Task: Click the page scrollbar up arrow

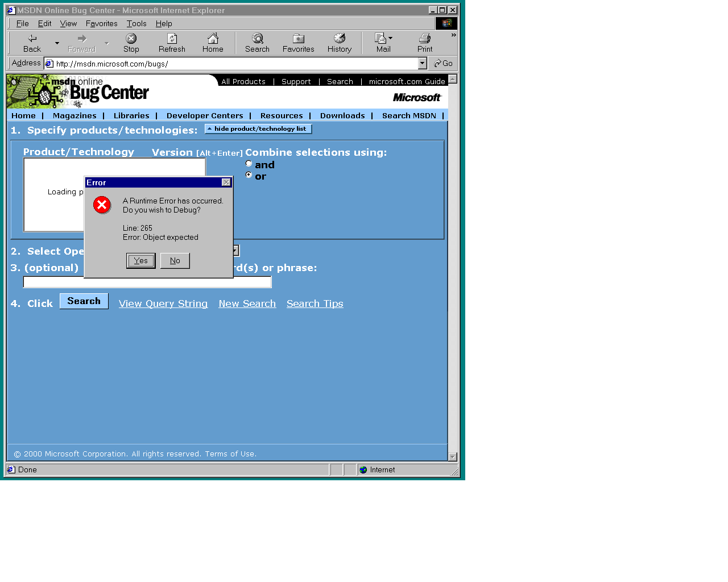Action: point(453,79)
